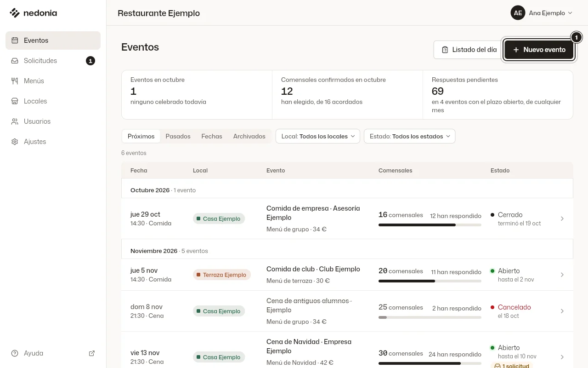The image size is (588, 368).
Task: Click the Nuevo evento button
Action: pyautogui.click(x=539, y=50)
